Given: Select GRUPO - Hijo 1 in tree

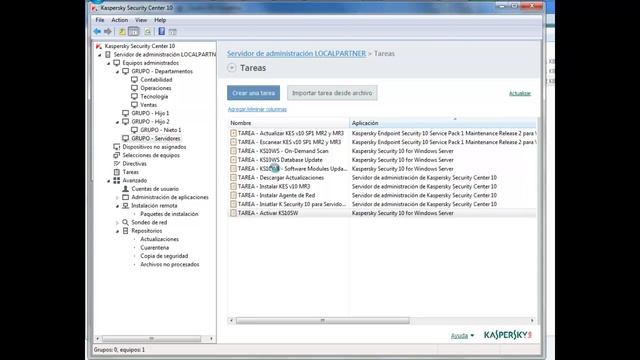Looking at the screenshot, I should click(x=150, y=113).
